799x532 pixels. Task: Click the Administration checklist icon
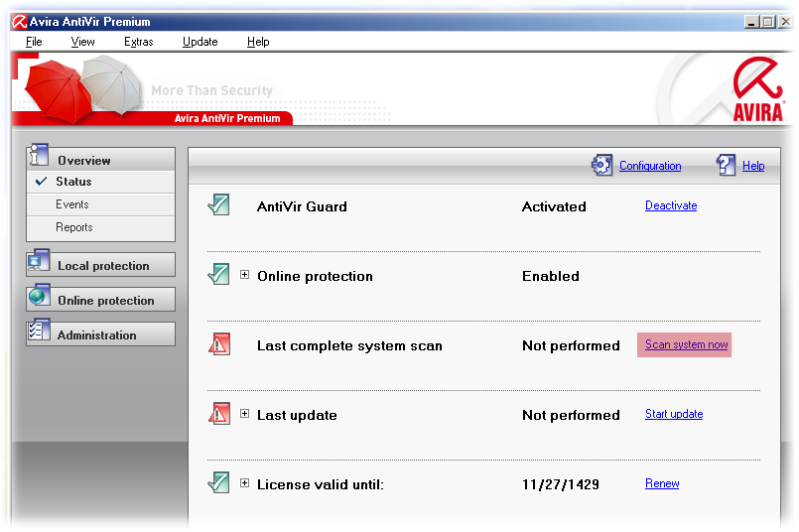pos(39,331)
